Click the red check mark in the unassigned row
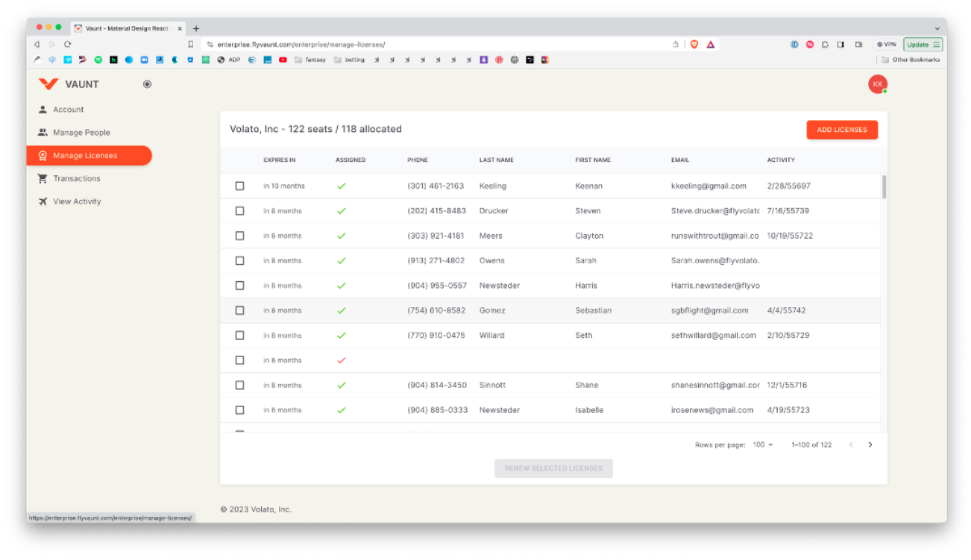 tap(342, 360)
